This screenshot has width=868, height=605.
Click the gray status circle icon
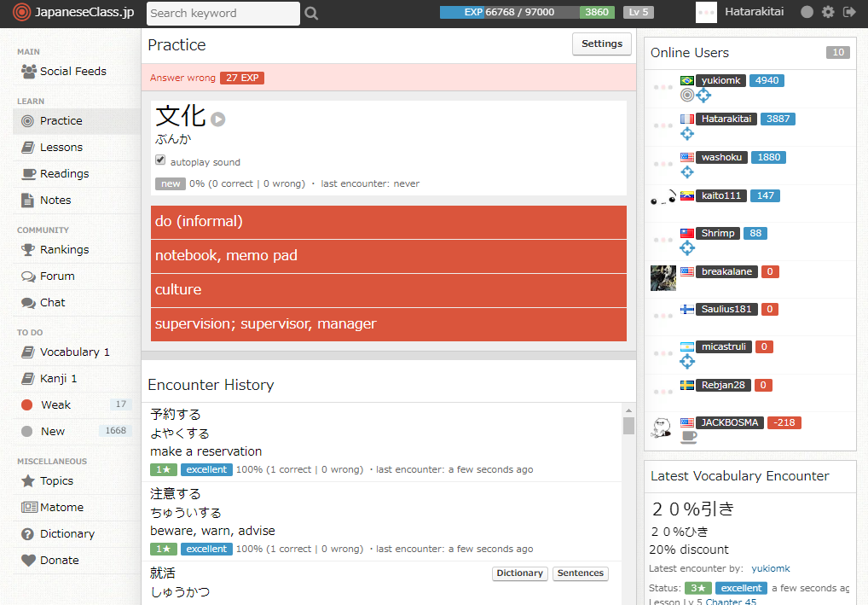tap(807, 12)
